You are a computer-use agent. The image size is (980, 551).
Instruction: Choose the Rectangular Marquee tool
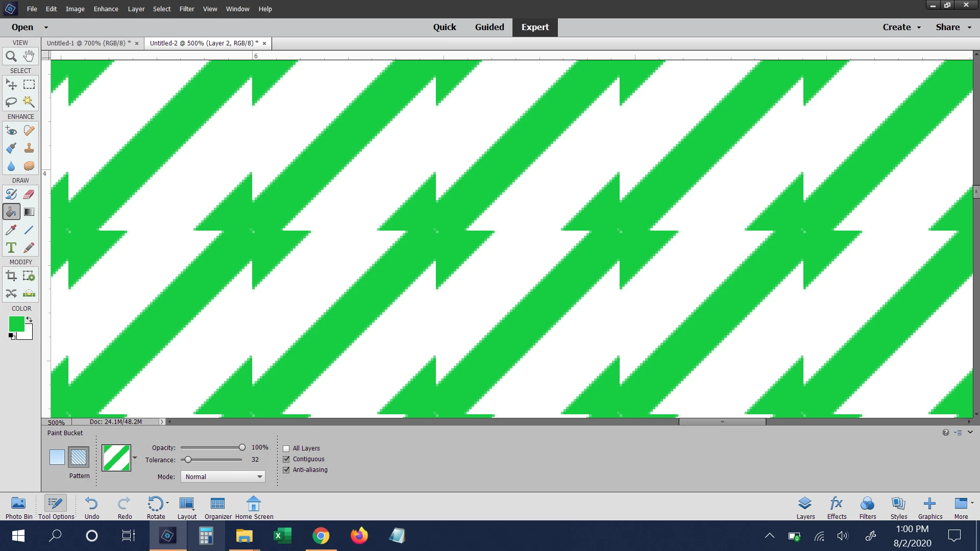[x=29, y=84]
